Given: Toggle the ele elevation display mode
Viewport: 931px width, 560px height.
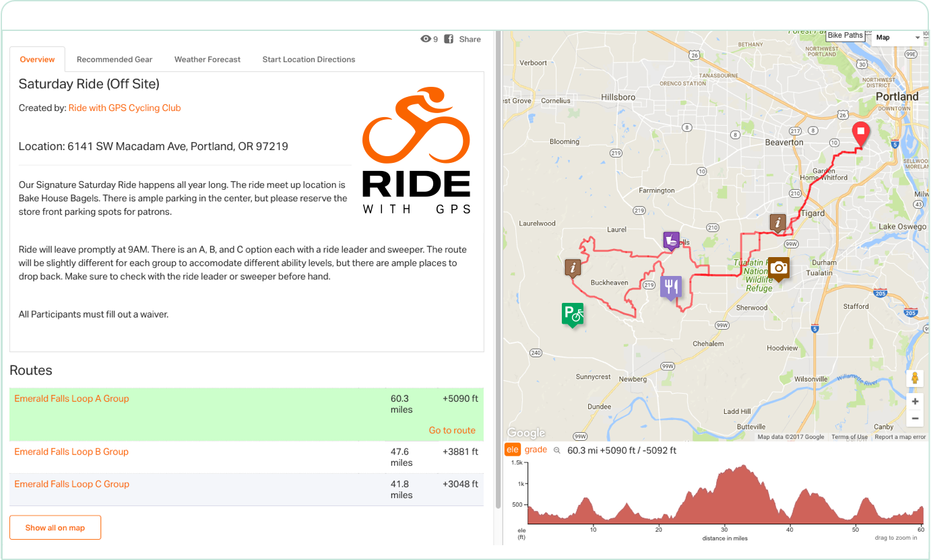Looking at the screenshot, I should click(x=513, y=449).
